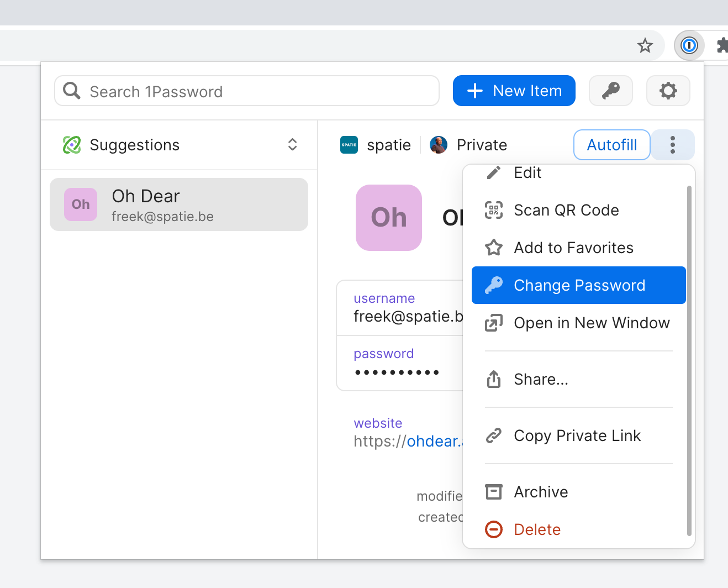Screen dimensions: 728x588
Task: Bookmark this page with the star icon
Action: pyautogui.click(x=645, y=45)
